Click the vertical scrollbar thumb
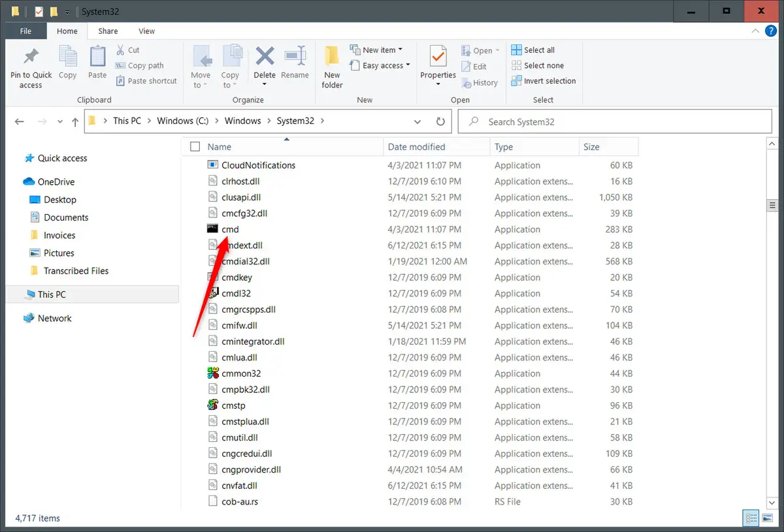Viewport: 784px width, 532px height. click(x=772, y=206)
